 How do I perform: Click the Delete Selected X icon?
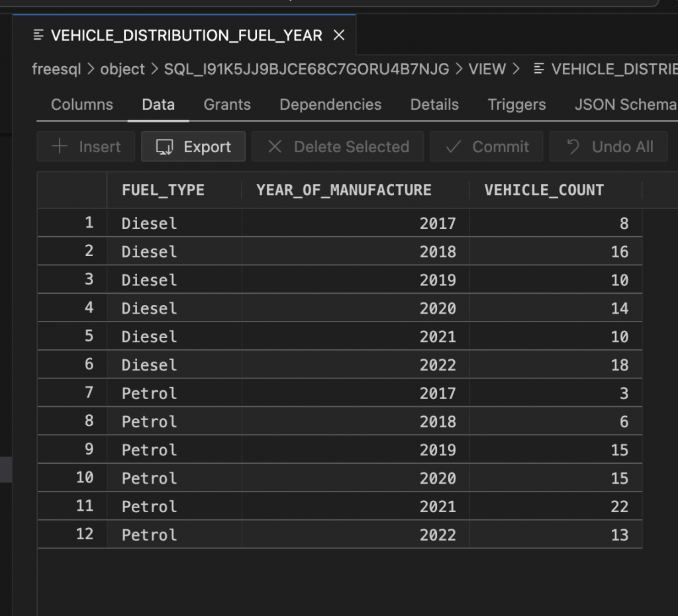(275, 146)
